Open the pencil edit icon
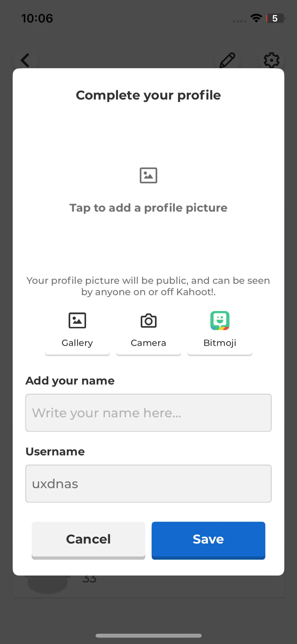Viewport: 297px width, 644px height. click(227, 60)
